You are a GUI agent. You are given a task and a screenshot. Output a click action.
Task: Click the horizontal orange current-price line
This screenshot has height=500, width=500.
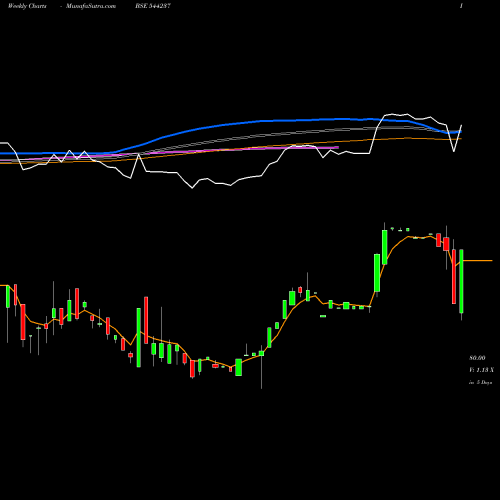click(478, 260)
